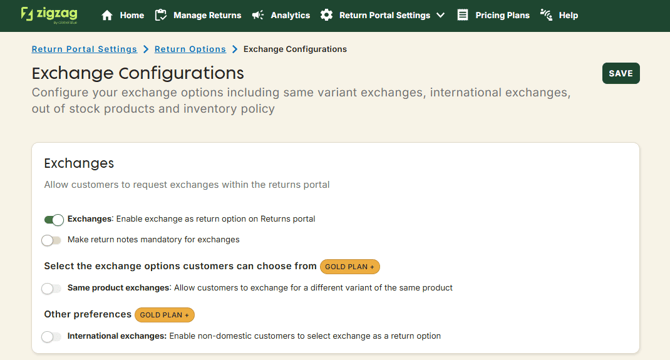Click the Home house icon
This screenshot has width=670, height=360.
pos(107,15)
